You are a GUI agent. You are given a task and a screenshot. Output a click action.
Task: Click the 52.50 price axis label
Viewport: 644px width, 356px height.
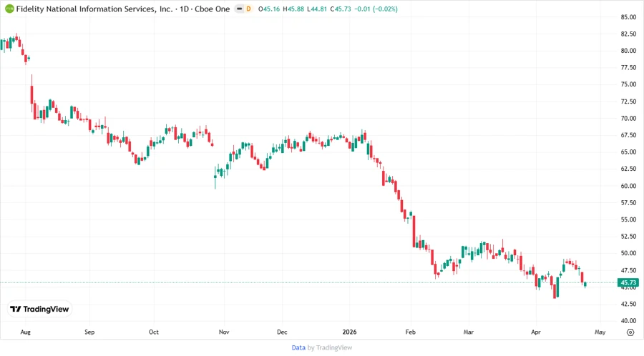coord(628,237)
